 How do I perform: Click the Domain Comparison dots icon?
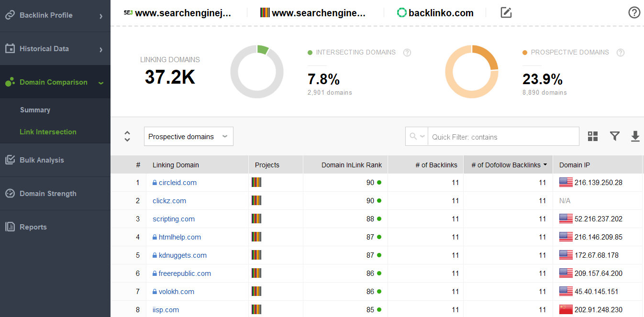10,82
